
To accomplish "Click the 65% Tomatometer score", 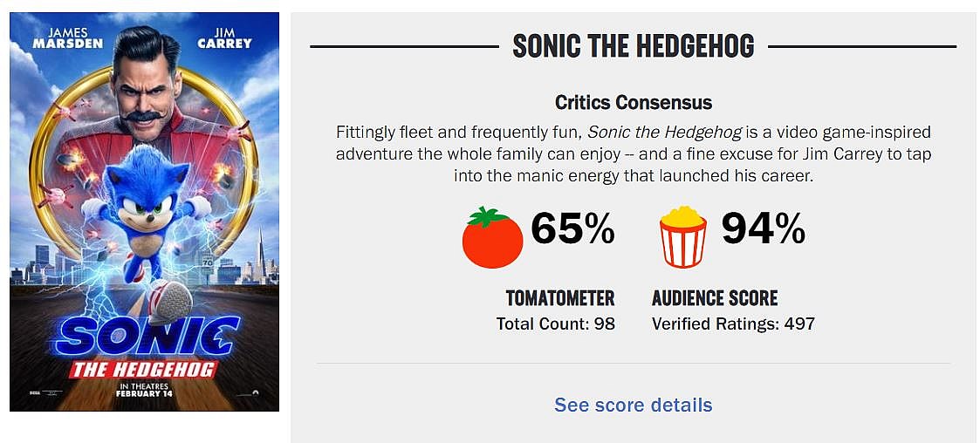I will pyautogui.click(x=572, y=229).
